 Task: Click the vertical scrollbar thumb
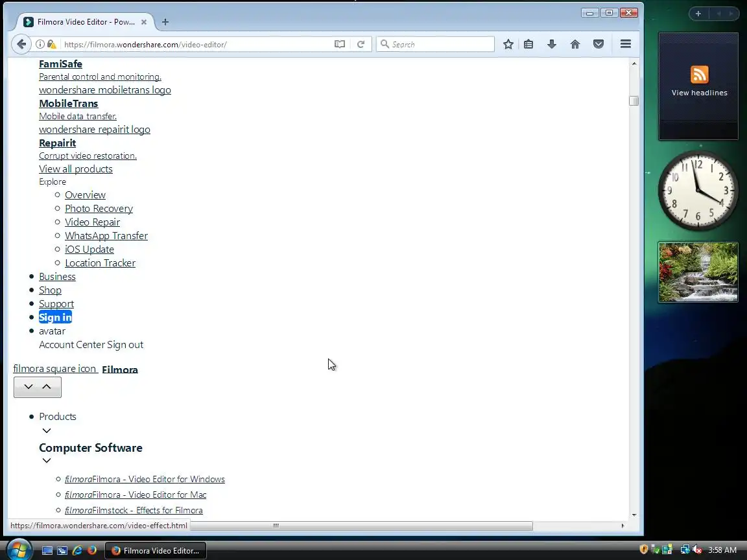point(634,100)
